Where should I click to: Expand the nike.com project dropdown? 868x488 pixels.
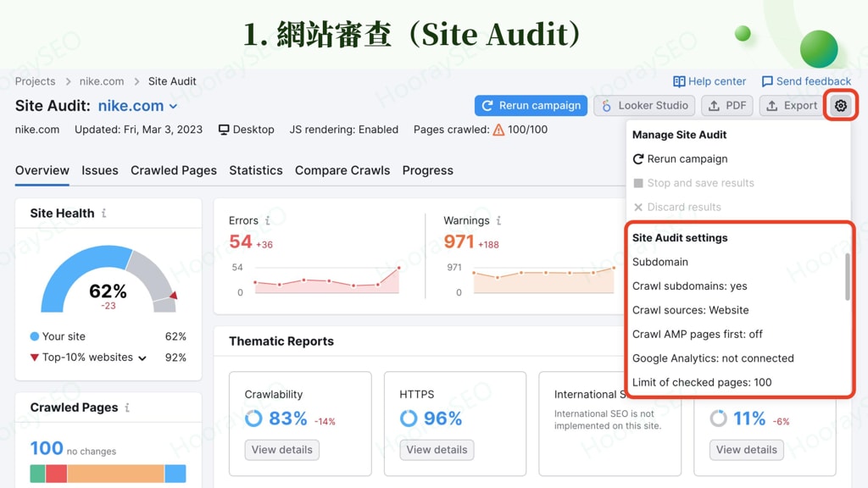tap(175, 105)
